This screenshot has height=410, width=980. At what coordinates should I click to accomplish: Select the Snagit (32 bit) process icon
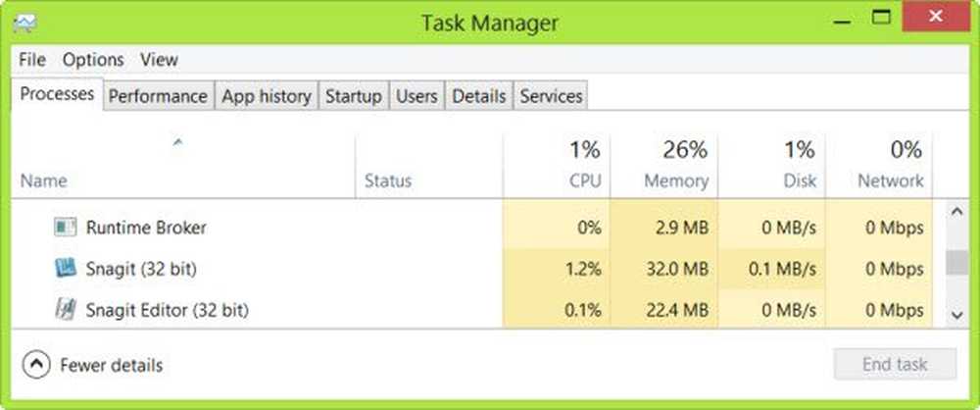pos(66,269)
